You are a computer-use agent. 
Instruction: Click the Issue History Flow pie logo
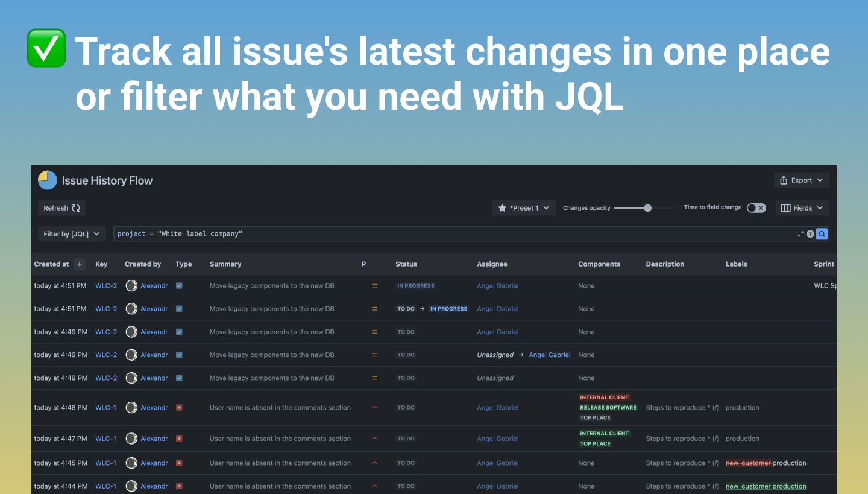[48, 180]
